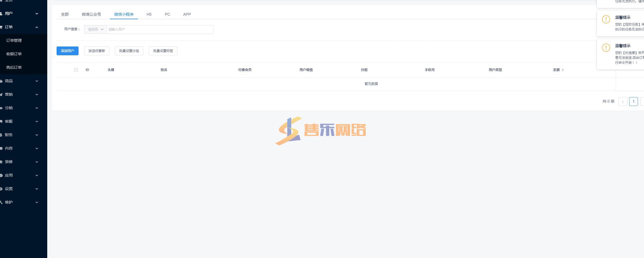The width and height of the screenshot is (644, 258).
Task: Switch to the APP tab
Action: 187,14
